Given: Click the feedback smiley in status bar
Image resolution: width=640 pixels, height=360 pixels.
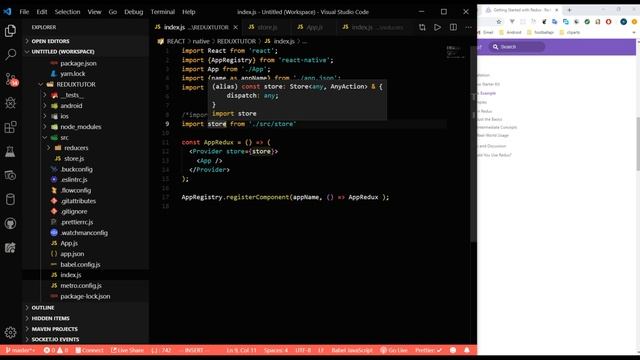Looking at the screenshot, I should (453, 350).
